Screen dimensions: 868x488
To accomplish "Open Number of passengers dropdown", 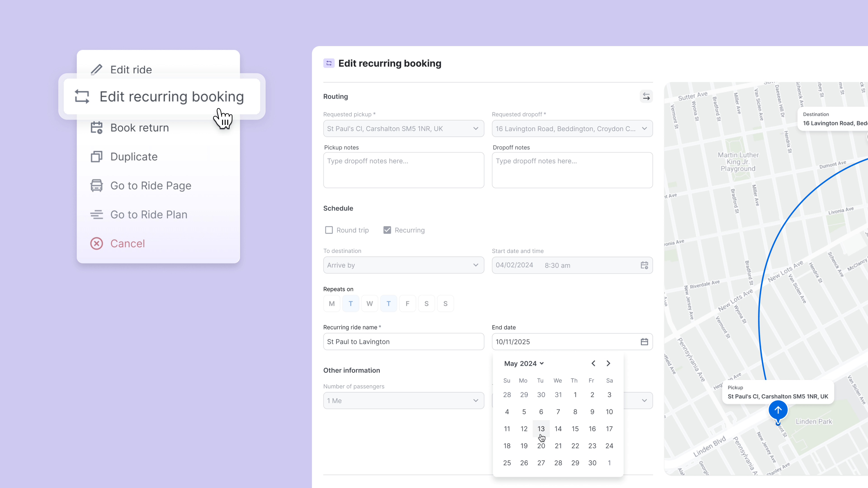I will pos(404,401).
